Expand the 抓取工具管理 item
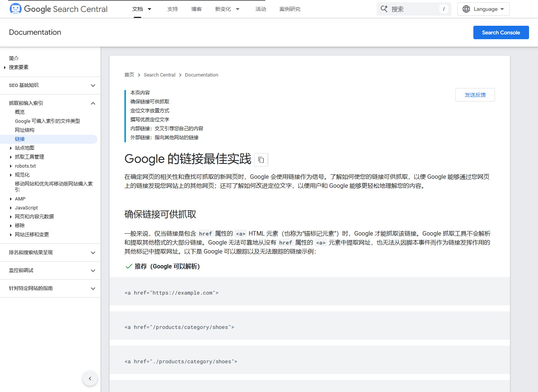The height and width of the screenshot is (392, 538). pyautogui.click(x=11, y=157)
